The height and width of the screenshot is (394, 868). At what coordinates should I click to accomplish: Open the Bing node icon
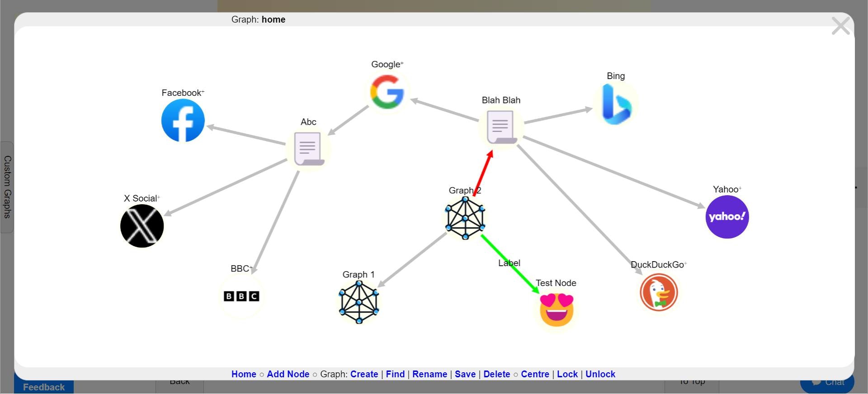(616, 105)
